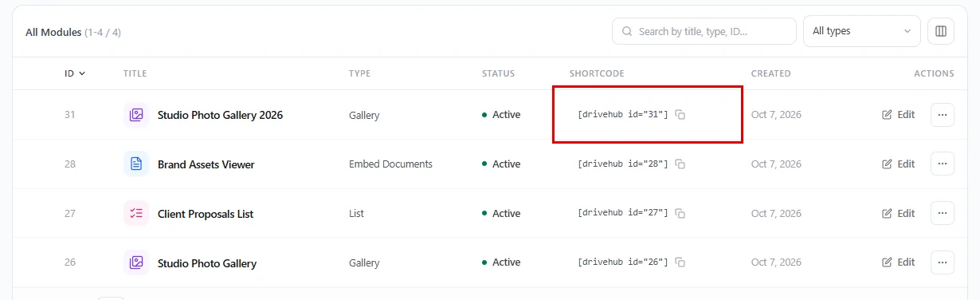Click the Active status of Brand Assets Viewer
Image resolution: width=980 pixels, height=300 pixels.
tap(501, 164)
